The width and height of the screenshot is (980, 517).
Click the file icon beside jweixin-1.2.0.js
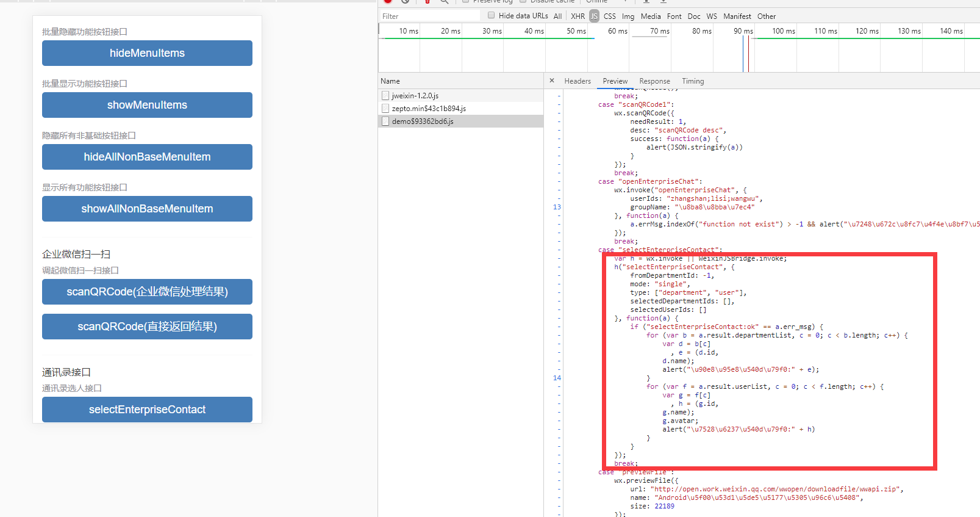pos(385,96)
